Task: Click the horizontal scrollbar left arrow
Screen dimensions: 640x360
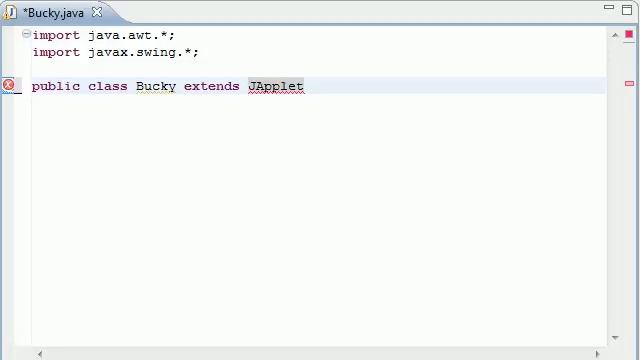Action: [40, 354]
